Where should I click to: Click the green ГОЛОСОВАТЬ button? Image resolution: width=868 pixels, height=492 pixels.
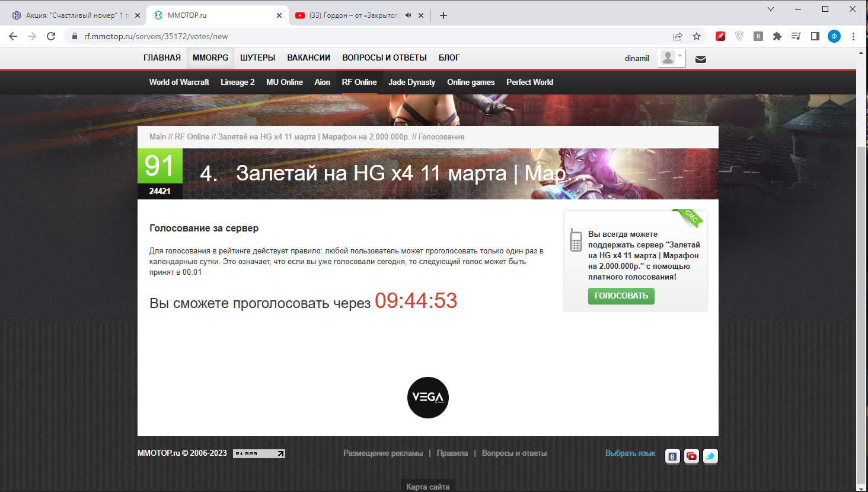pos(621,296)
